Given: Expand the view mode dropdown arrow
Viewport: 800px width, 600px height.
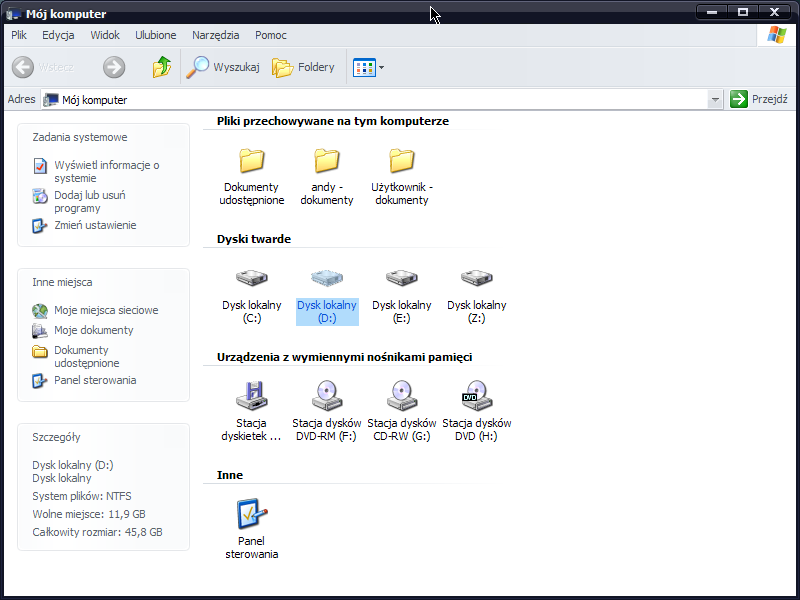Looking at the screenshot, I should tap(381, 67).
